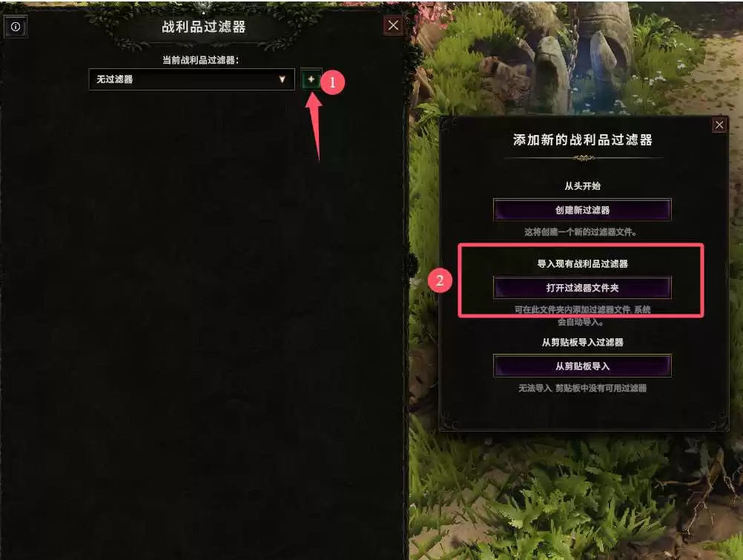Image resolution: width=743 pixels, height=560 pixels.
Task: Open the filter folder via 打开过滤器文件夹
Action: pos(582,288)
